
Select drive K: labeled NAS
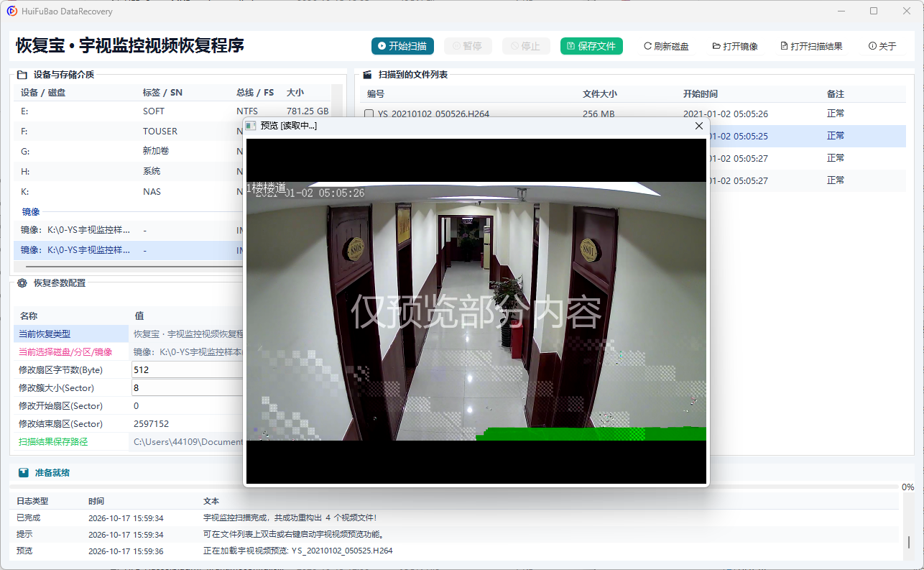pos(172,192)
